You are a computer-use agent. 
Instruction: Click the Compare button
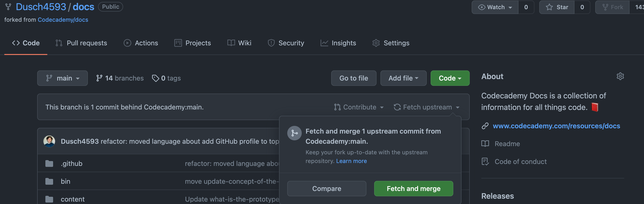point(327,189)
